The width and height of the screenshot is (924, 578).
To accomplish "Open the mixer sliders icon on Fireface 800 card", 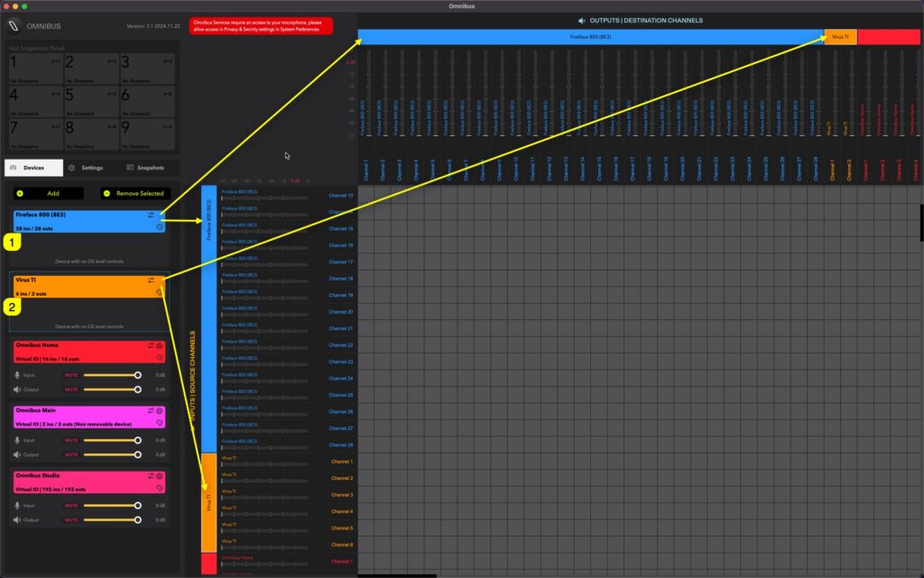I will (150, 216).
